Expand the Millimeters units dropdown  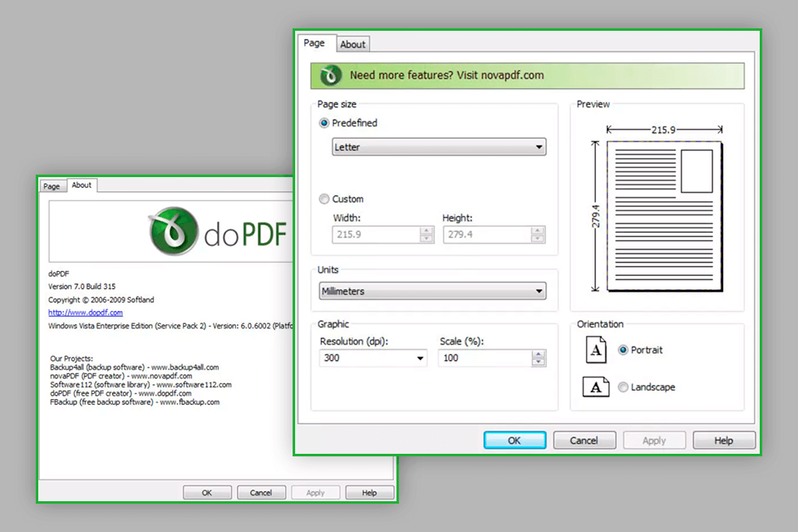click(x=432, y=291)
